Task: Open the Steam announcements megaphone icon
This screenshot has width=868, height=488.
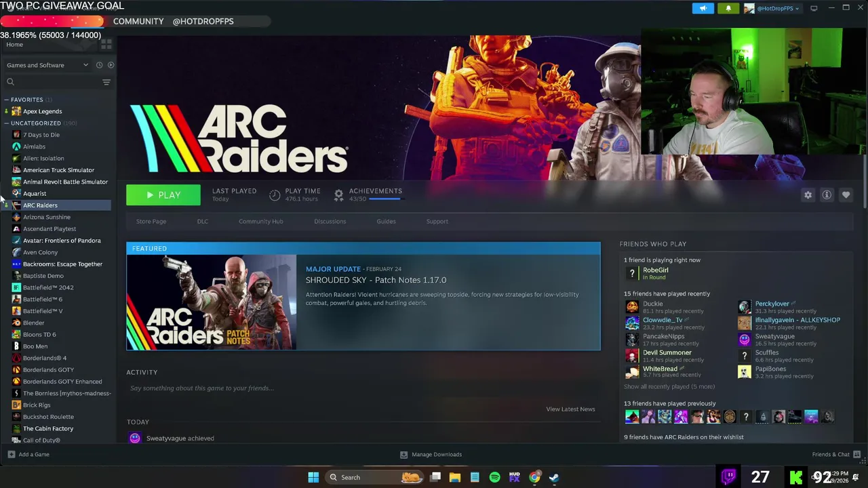Action: click(x=703, y=8)
